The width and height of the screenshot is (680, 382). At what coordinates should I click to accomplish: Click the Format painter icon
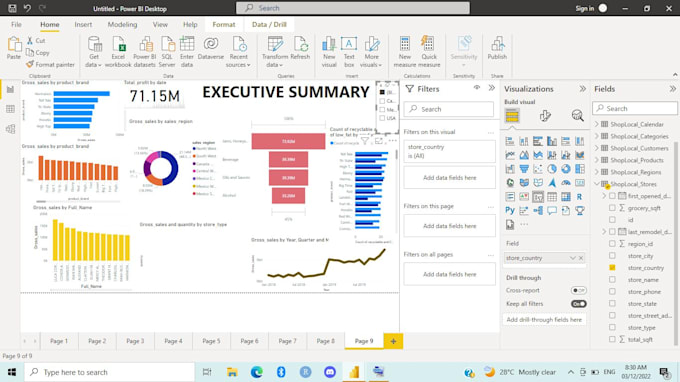29,65
